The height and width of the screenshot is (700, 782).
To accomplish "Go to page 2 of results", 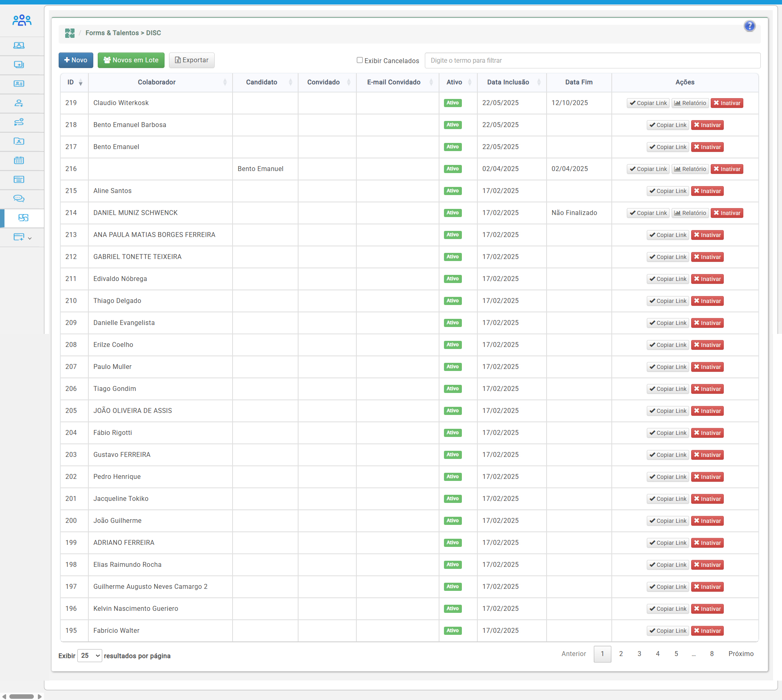I will pos(621,654).
